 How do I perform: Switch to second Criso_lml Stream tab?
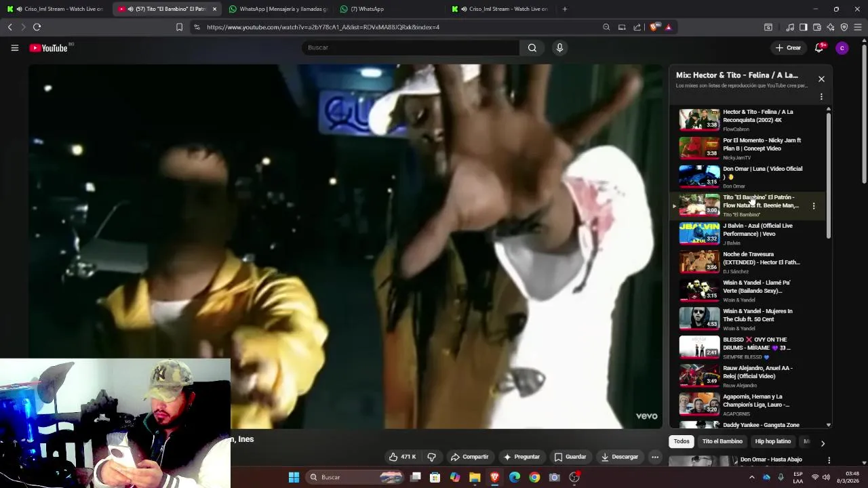(x=500, y=9)
